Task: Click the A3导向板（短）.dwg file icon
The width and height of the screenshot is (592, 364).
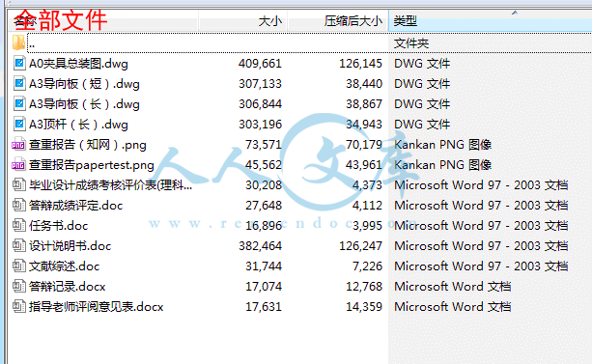Action: coord(19,83)
